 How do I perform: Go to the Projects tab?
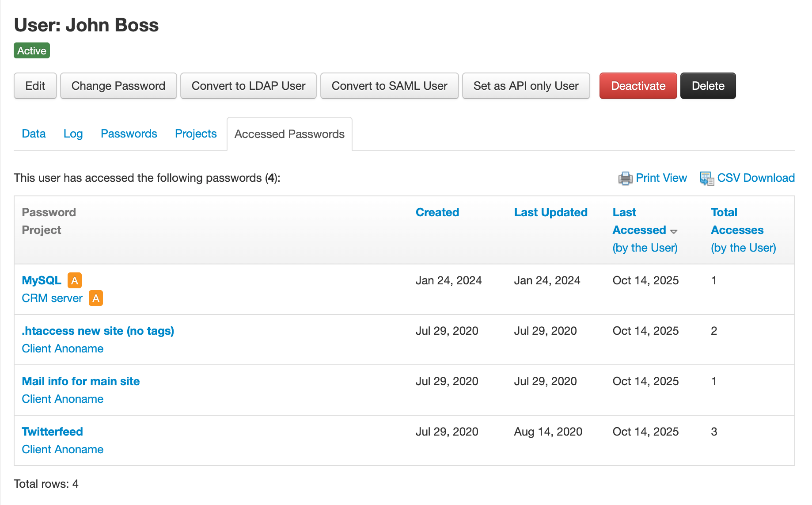196,134
